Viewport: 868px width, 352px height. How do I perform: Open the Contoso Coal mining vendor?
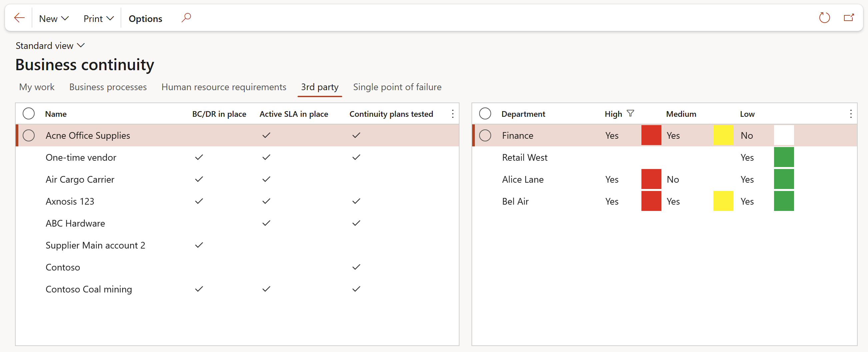tap(89, 289)
